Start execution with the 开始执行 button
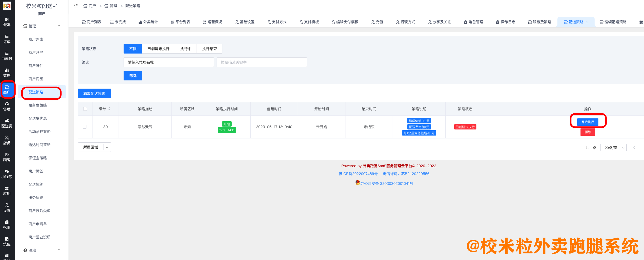The height and width of the screenshot is (260, 644). (x=588, y=122)
